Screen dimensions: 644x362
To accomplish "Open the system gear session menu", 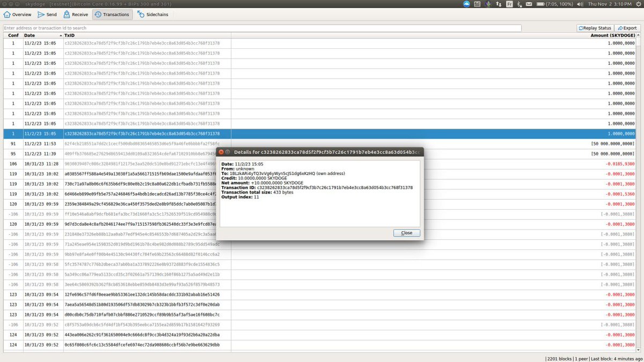I will point(638,4).
